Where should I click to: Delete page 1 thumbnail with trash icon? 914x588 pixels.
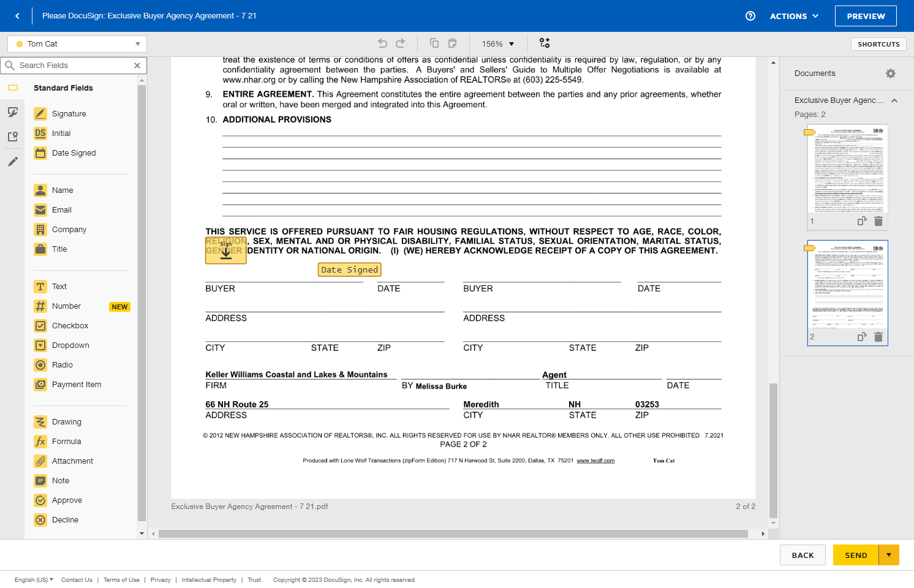point(878,221)
